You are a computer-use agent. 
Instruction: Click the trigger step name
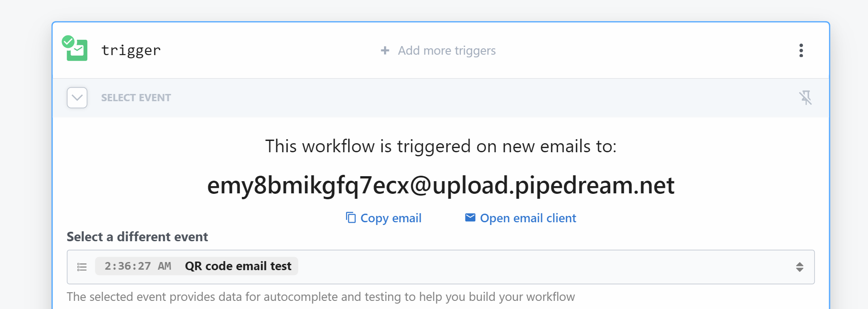[x=131, y=50]
